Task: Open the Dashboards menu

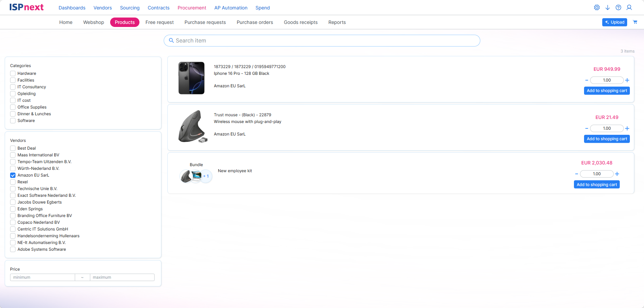Action: [x=72, y=8]
